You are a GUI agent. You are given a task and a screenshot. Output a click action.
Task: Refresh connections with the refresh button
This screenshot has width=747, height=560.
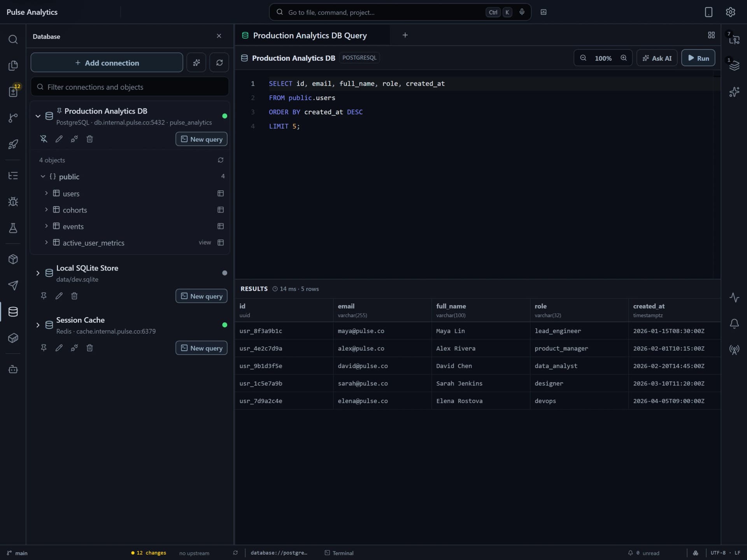(219, 62)
